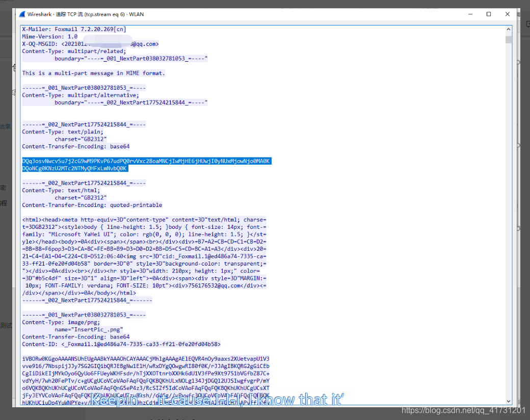Click the scrollbar up arrow
The image size is (530, 420).
509,30
